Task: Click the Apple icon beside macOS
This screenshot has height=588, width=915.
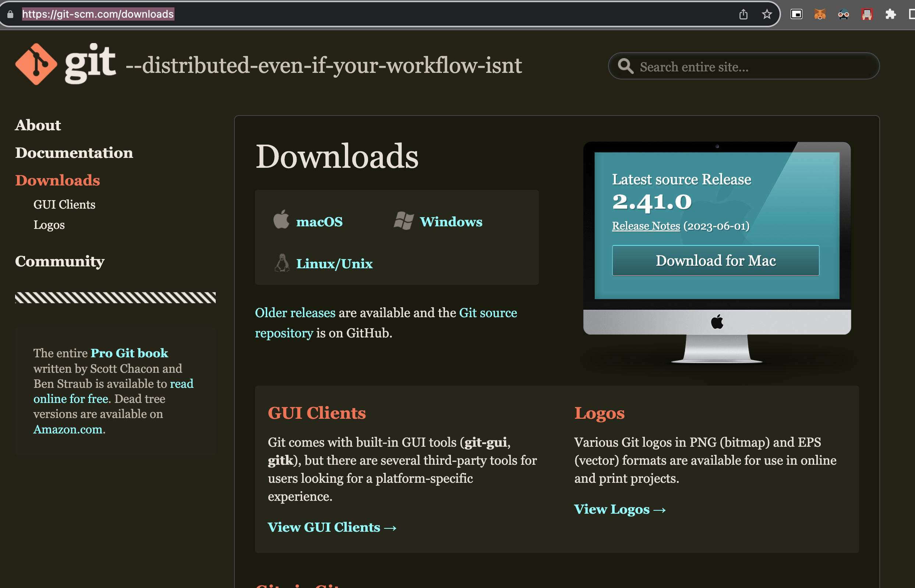Action: pyautogui.click(x=281, y=219)
